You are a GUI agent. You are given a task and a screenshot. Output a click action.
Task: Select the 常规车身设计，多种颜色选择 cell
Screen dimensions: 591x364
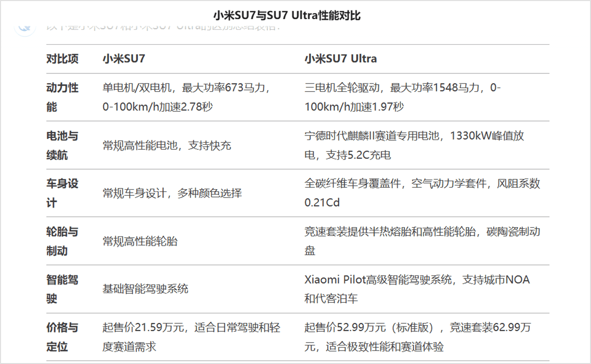click(172, 193)
